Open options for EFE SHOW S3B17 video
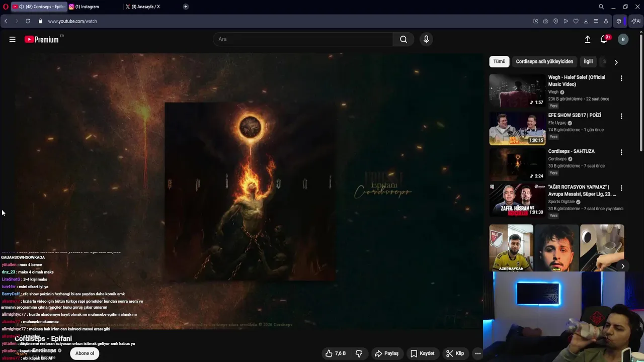This screenshot has width=644, height=362. [621, 116]
